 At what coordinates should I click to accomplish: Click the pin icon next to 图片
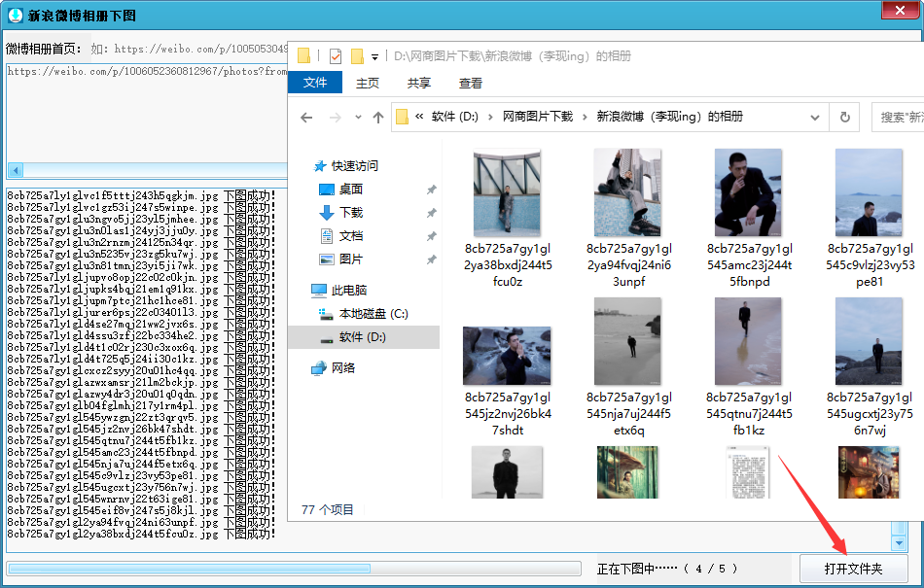(x=431, y=259)
